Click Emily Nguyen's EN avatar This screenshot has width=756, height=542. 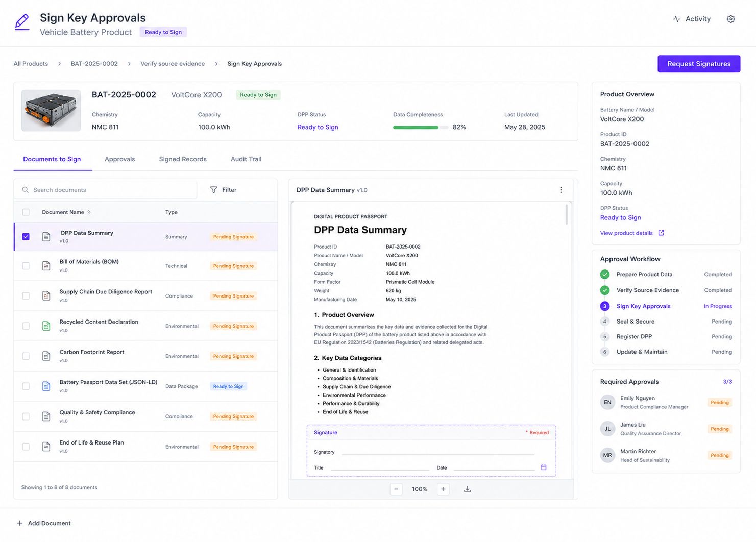point(607,402)
